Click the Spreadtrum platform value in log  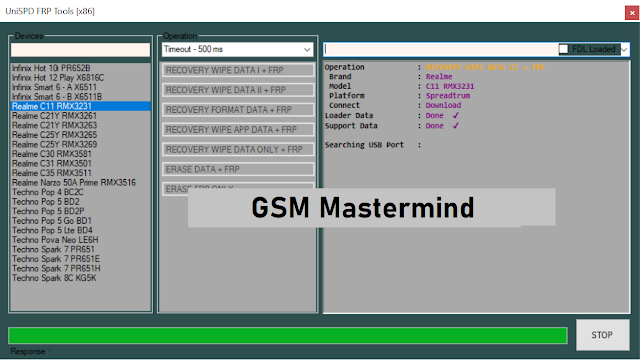point(448,96)
